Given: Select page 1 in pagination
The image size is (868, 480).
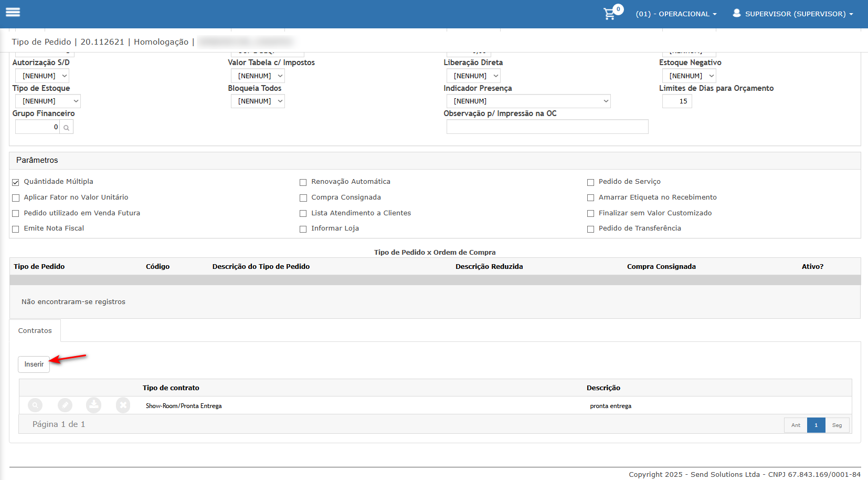Looking at the screenshot, I should click(816, 425).
